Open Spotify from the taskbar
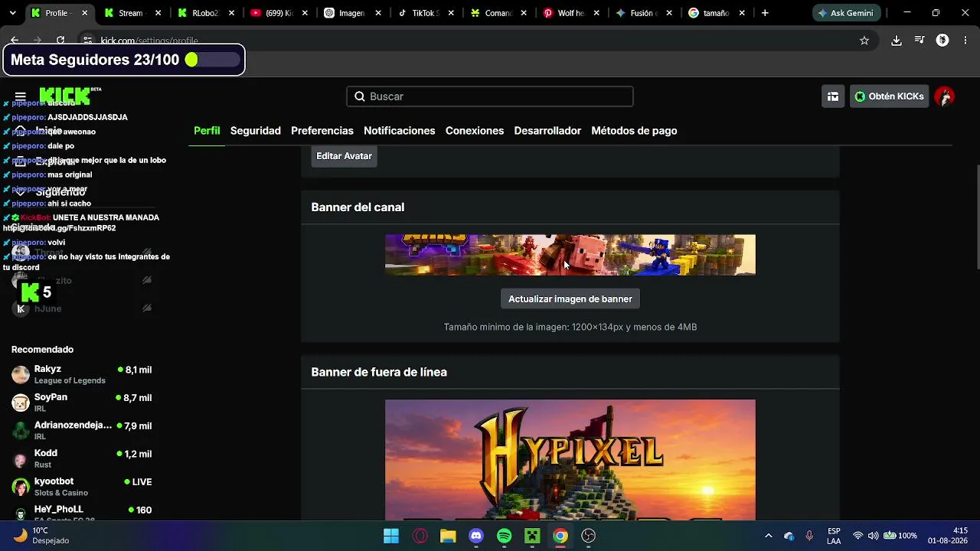 tap(504, 536)
